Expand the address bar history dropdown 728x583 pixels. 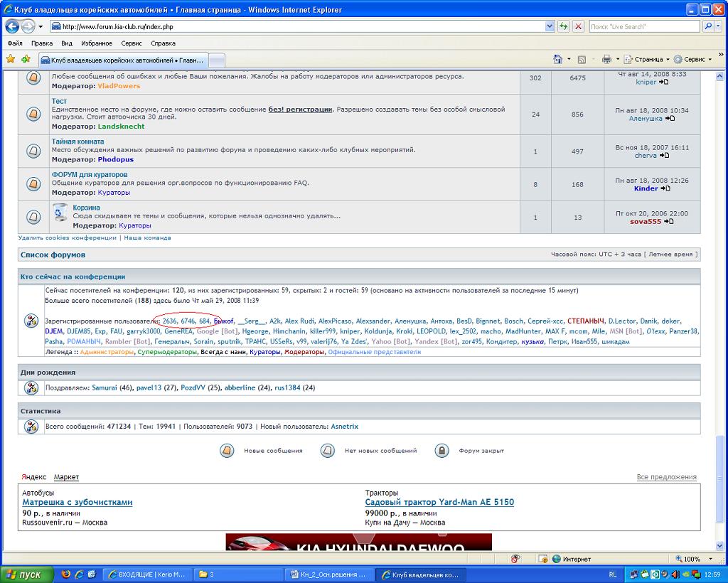coord(550,26)
